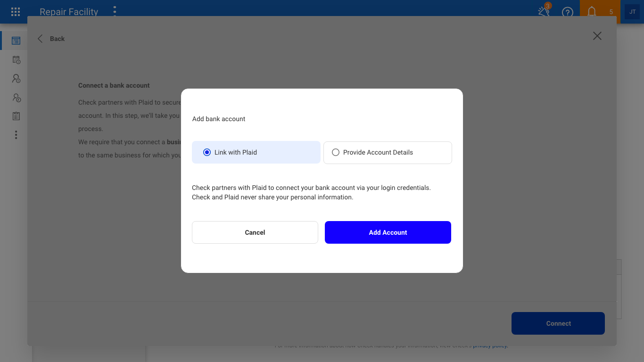Screen dimensions: 644x362
Task: Expand the sidebar overflow three-dot menu
Action: tap(16, 135)
